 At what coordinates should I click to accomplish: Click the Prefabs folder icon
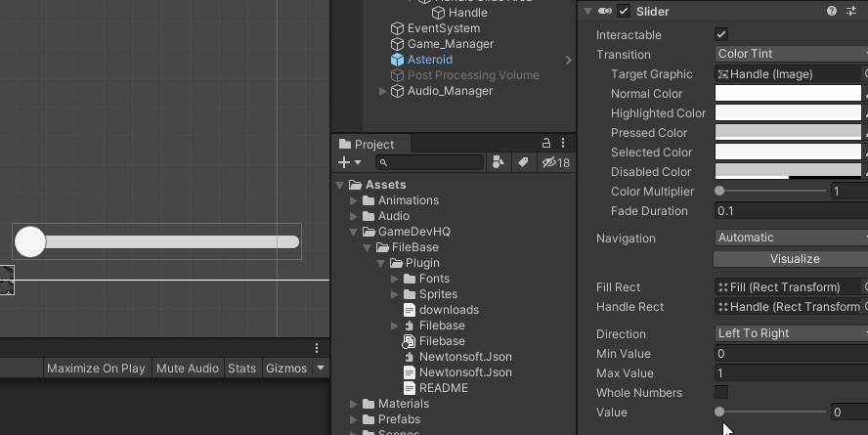[x=369, y=419]
